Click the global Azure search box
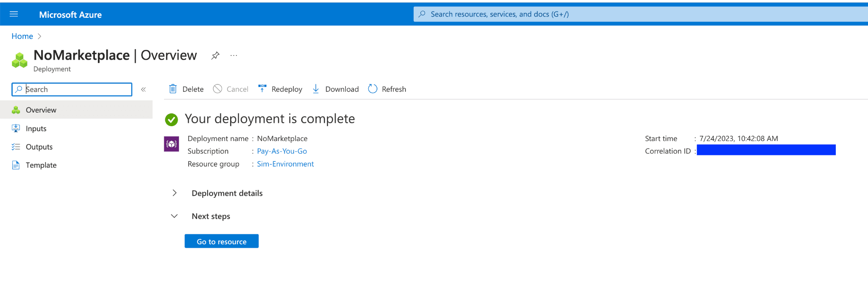The width and height of the screenshot is (868, 282). [x=636, y=14]
